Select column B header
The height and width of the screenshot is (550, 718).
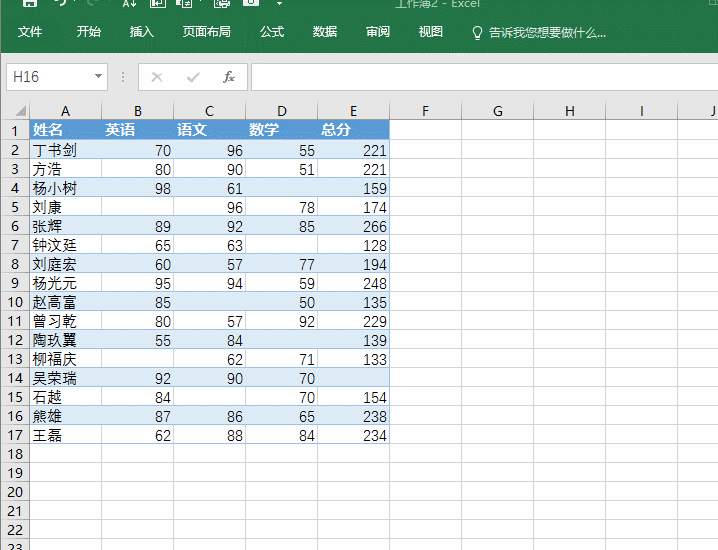(x=137, y=111)
